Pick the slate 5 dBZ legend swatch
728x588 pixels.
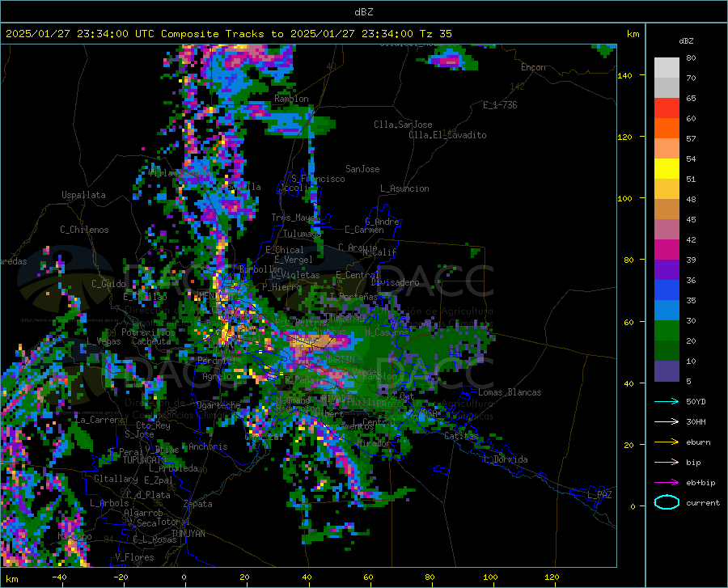click(x=667, y=370)
